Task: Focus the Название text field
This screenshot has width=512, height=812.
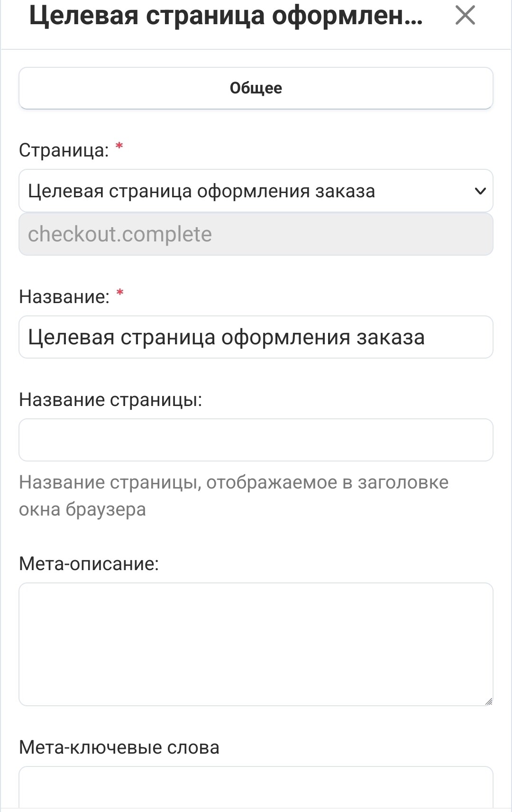Action: [256, 337]
